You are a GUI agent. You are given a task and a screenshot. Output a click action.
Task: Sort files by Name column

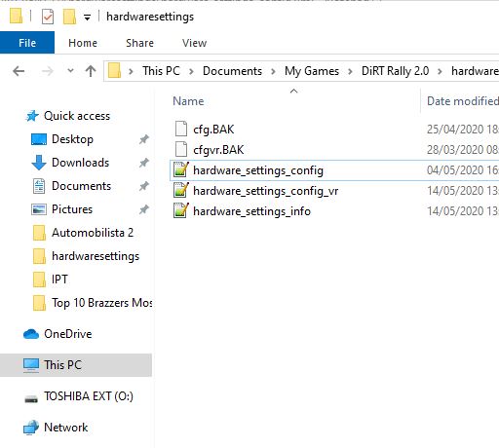point(188,101)
